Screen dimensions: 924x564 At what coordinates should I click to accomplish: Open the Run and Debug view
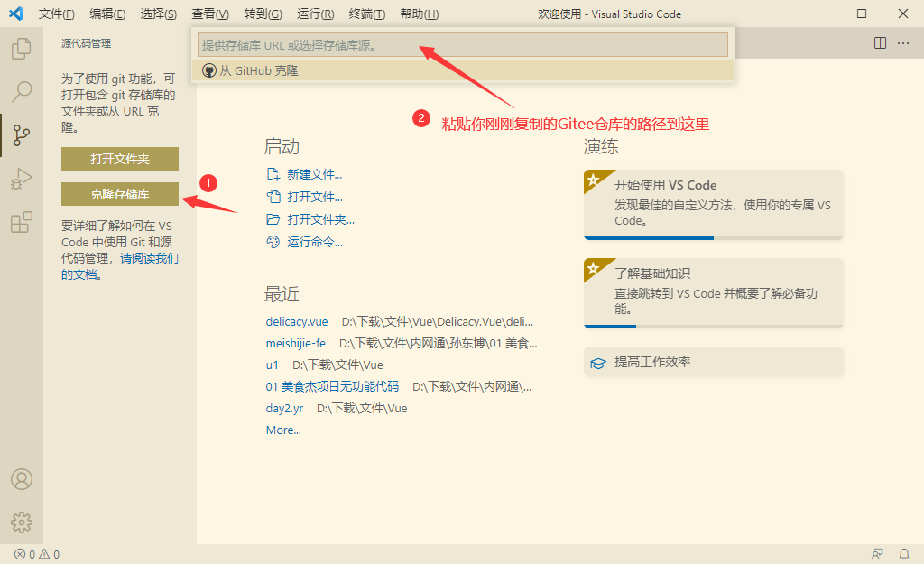click(x=22, y=179)
